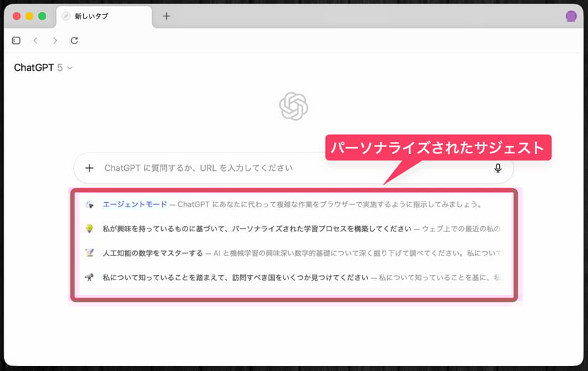This screenshot has width=588, height=371.
Task: Click the OpenAI logo in the center
Action: tap(293, 106)
